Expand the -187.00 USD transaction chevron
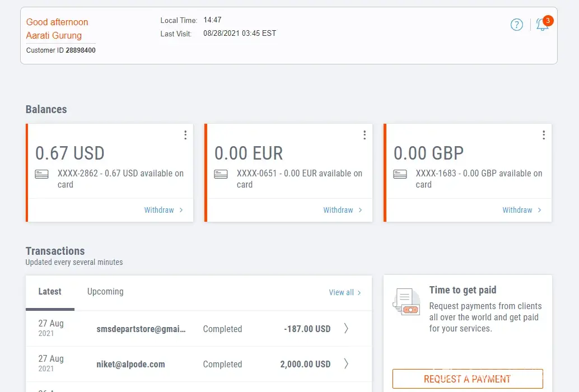Screen dimensions: 579x392 346,329
